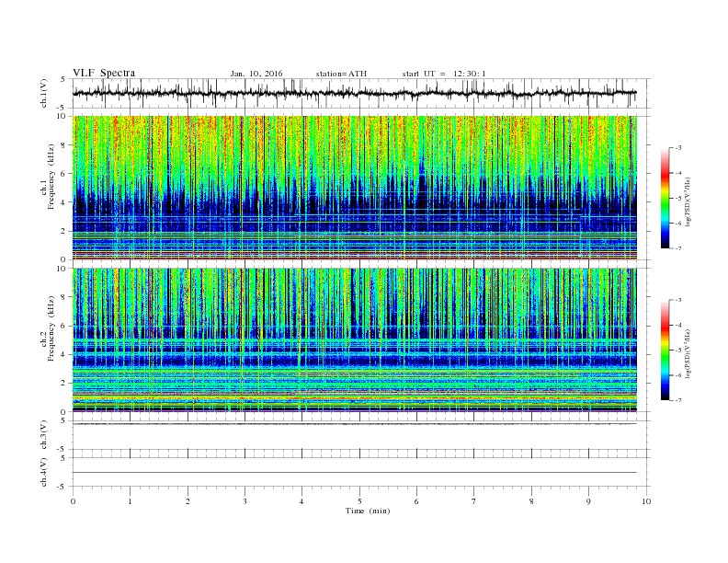Click the ch.1 spectrogram panel
The image size is (728, 563).
354,188
